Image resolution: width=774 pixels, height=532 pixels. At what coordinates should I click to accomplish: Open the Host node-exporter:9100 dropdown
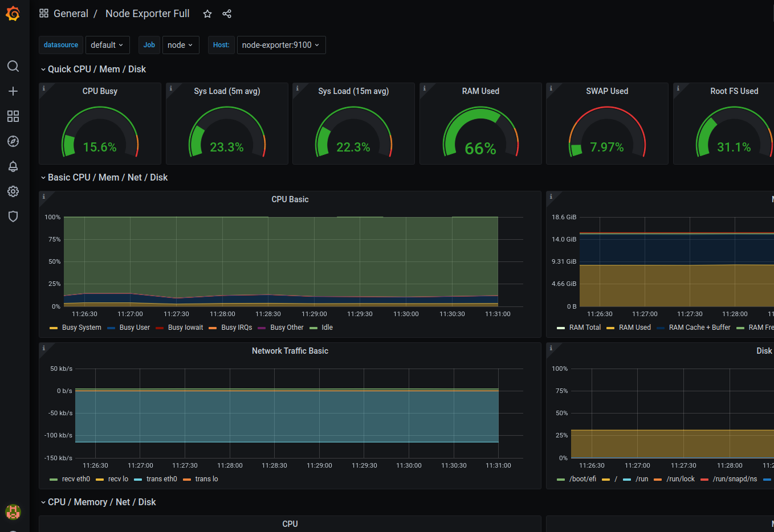pos(281,45)
